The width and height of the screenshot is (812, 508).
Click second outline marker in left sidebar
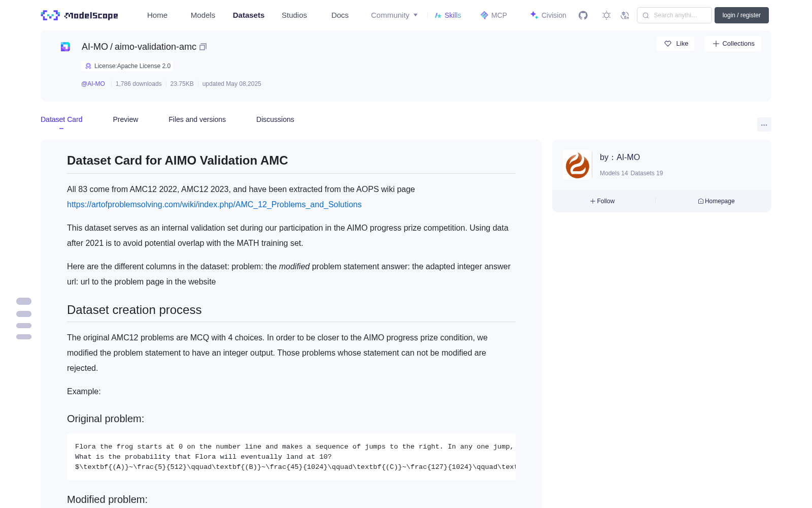tap(24, 314)
